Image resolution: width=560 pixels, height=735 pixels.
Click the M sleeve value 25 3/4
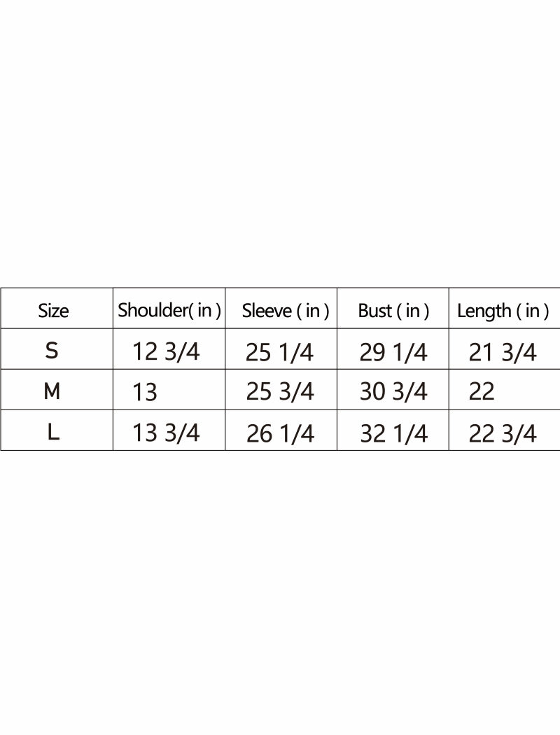(x=279, y=392)
